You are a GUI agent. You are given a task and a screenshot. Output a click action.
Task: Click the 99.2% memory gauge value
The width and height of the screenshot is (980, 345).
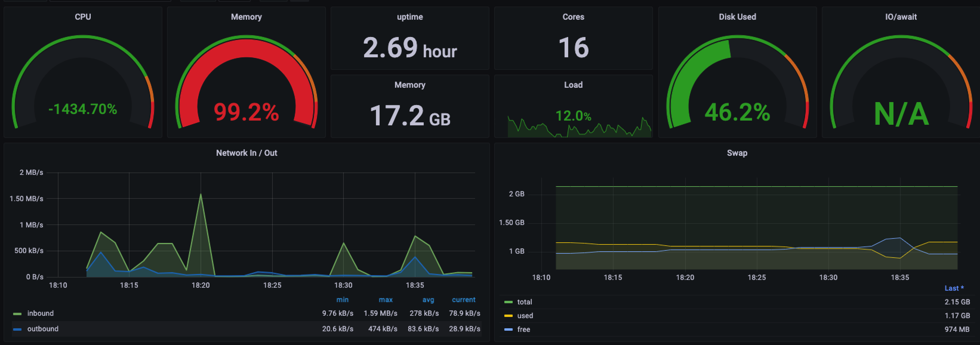(246, 112)
